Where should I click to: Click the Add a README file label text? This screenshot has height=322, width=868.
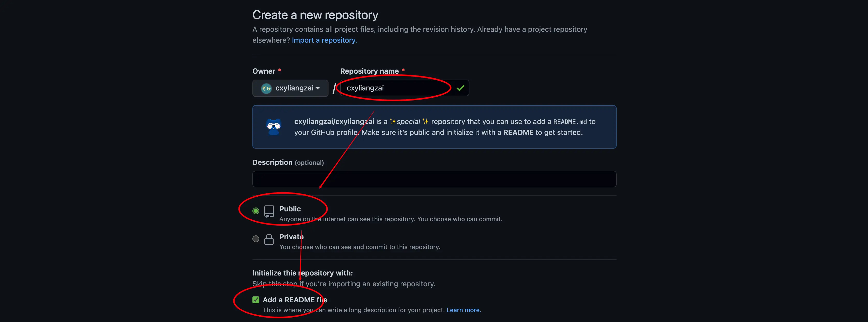pyautogui.click(x=295, y=300)
